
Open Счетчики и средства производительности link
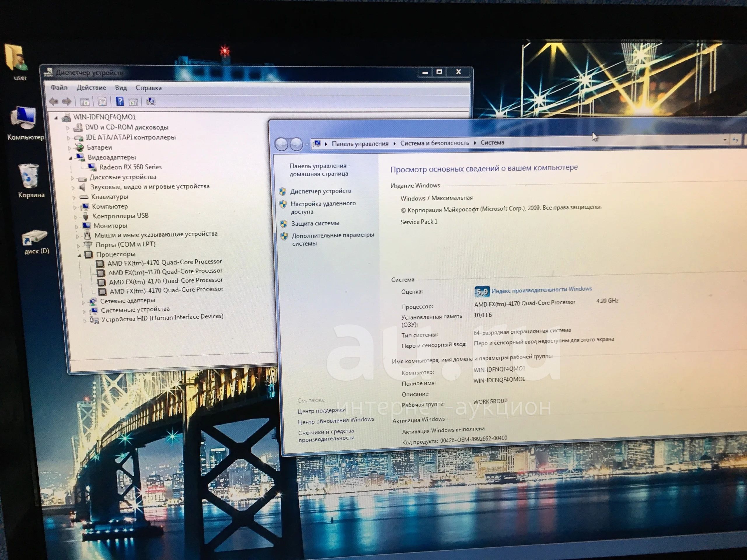[x=326, y=435]
